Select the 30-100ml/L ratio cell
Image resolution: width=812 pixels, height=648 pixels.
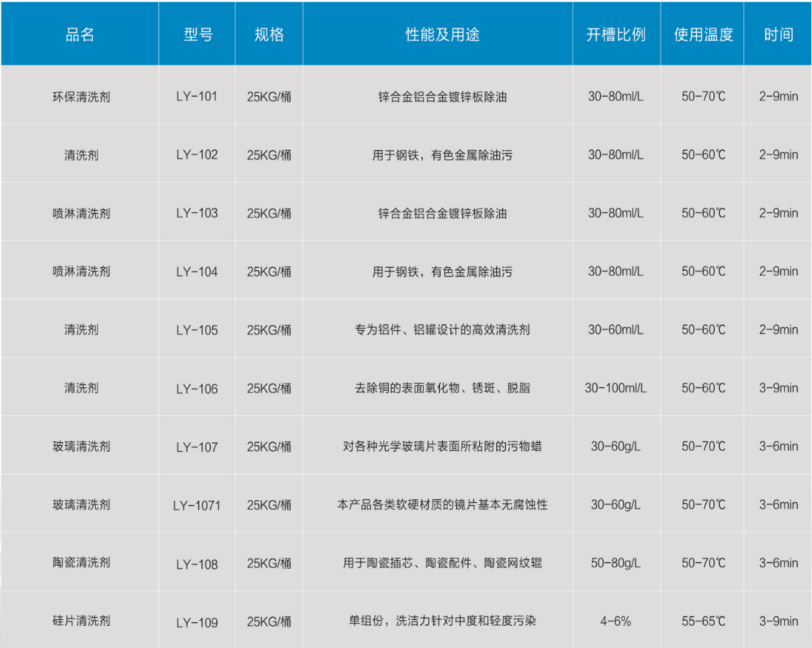616,388
